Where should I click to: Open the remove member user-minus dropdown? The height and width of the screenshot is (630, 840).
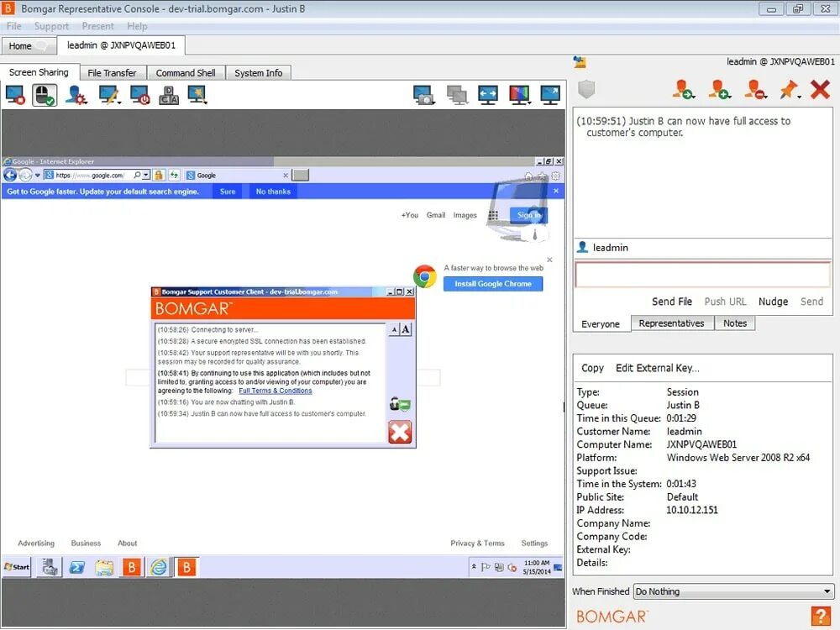[755, 90]
